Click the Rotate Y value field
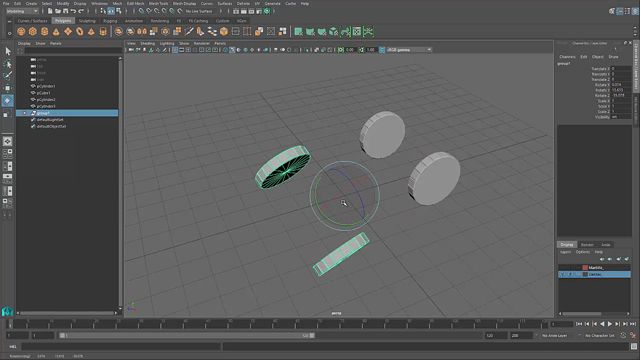Image resolution: width=640 pixels, height=360 pixels. (x=621, y=90)
